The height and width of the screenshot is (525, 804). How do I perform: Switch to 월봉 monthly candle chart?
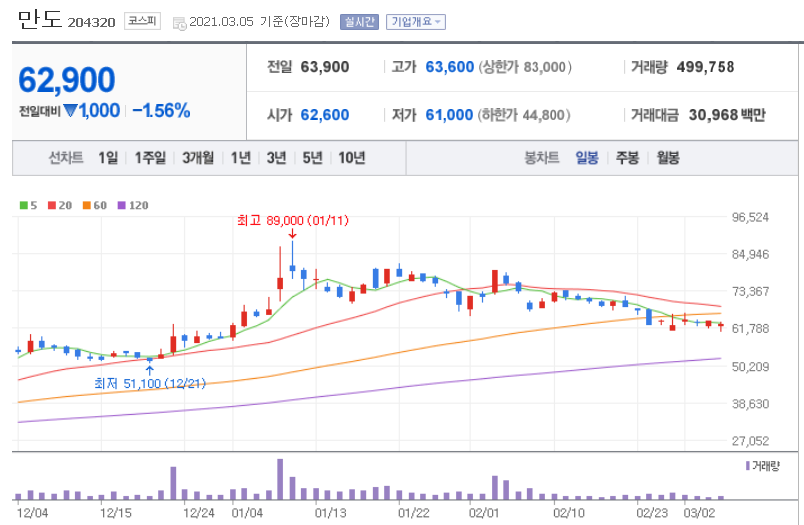668,158
